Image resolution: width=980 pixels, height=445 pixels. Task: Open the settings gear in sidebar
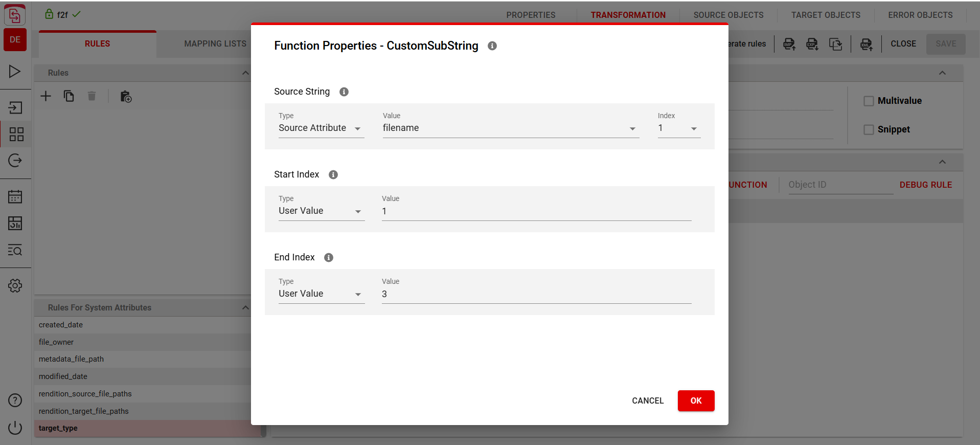[15, 285]
